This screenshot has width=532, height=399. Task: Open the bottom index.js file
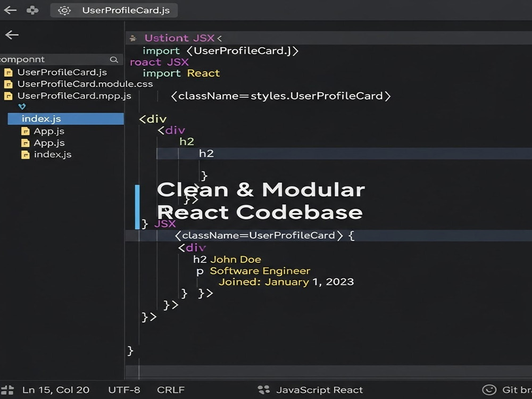click(53, 154)
